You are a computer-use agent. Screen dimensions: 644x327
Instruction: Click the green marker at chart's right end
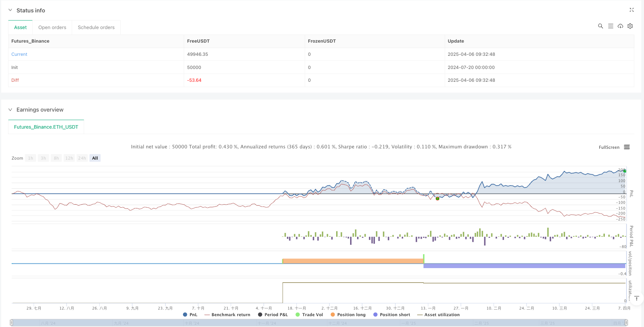click(x=625, y=171)
